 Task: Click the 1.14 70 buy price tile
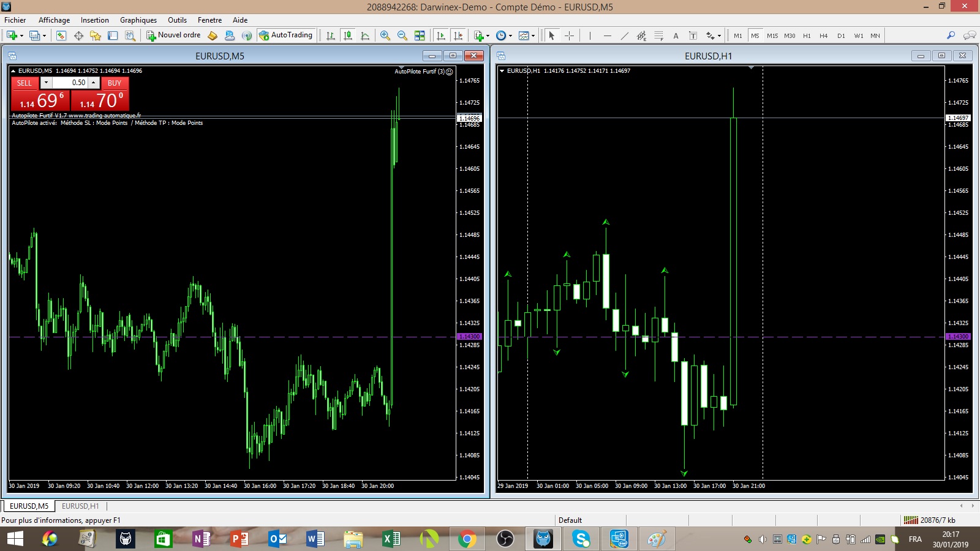(x=100, y=100)
